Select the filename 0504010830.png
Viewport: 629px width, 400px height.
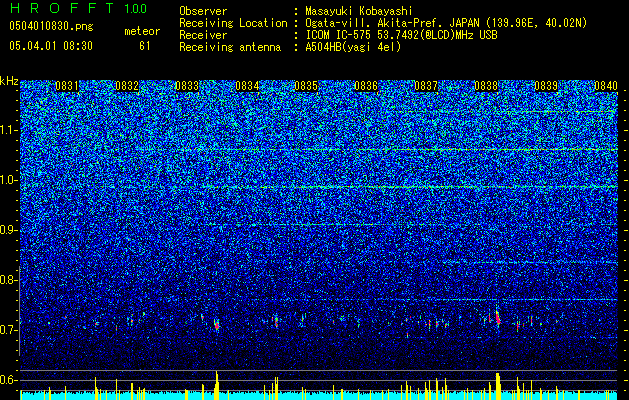click(x=51, y=26)
